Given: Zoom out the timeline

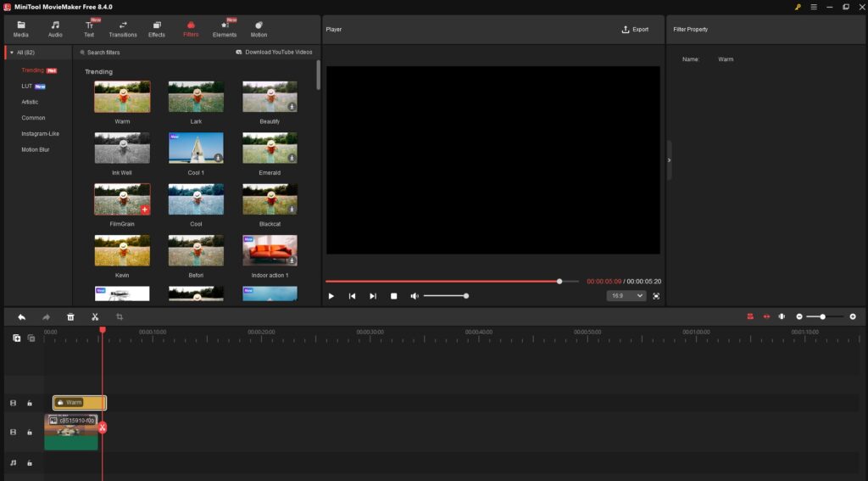Looking at the screenshot, I should 799,316.
